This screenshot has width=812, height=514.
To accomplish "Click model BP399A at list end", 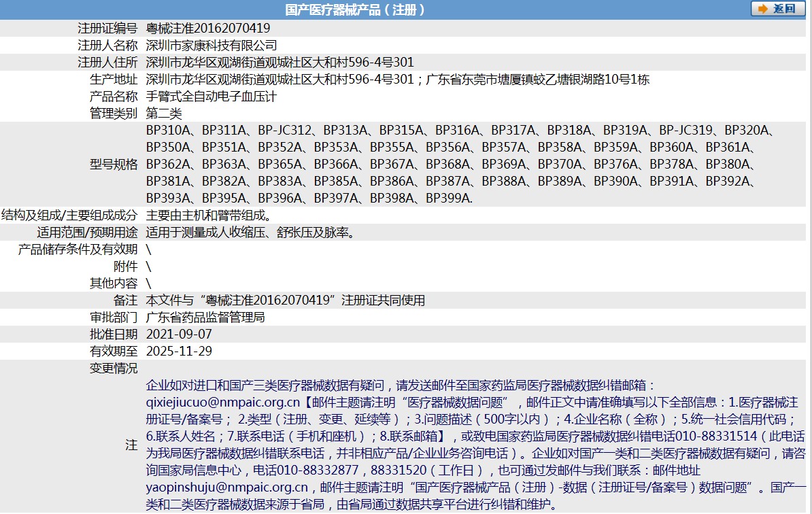I will 448,199.
